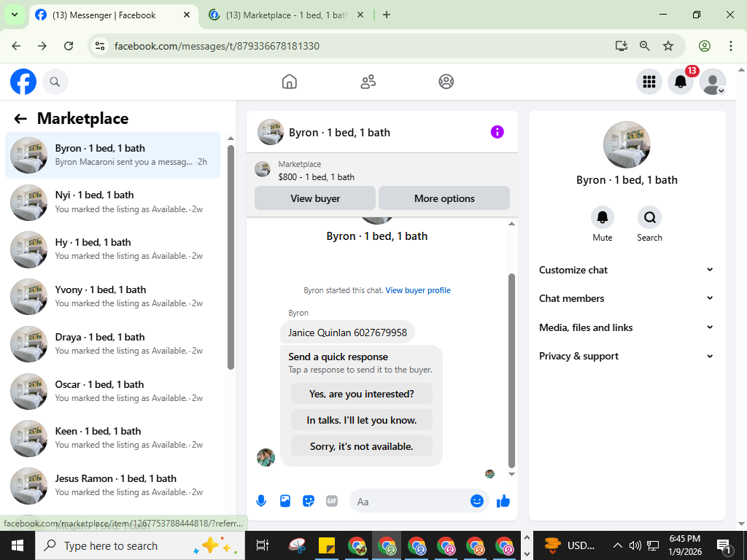Image resolution: width=747 pixels, height=560 pixels.
Task: Click the install app icon in address bar
Action: point(622,46)
